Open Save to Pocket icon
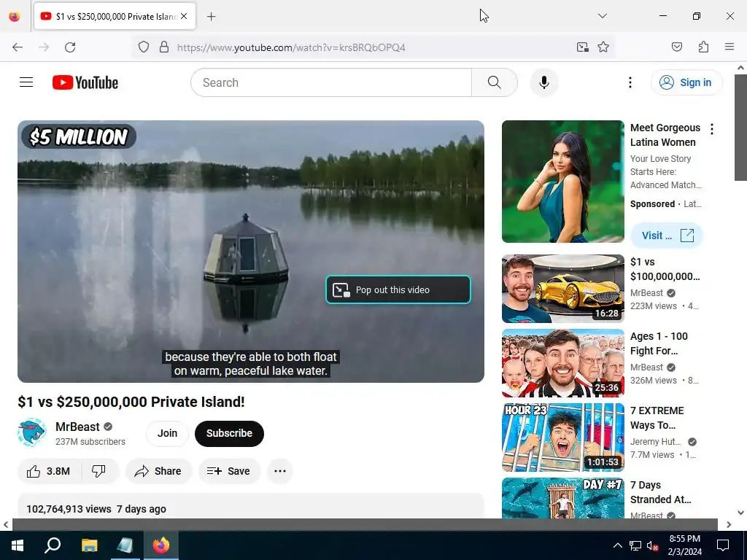The height and width of the screenshot is (560, 747). 677,47
